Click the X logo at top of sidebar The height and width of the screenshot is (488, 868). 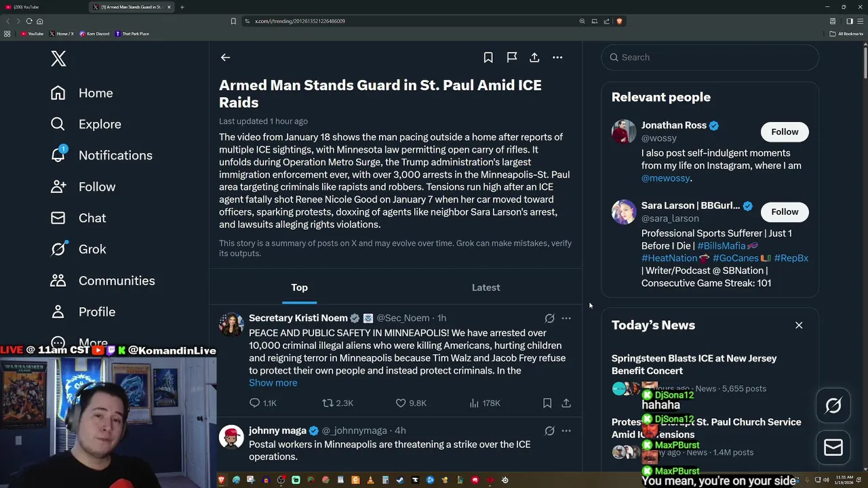tap(58, 58)
